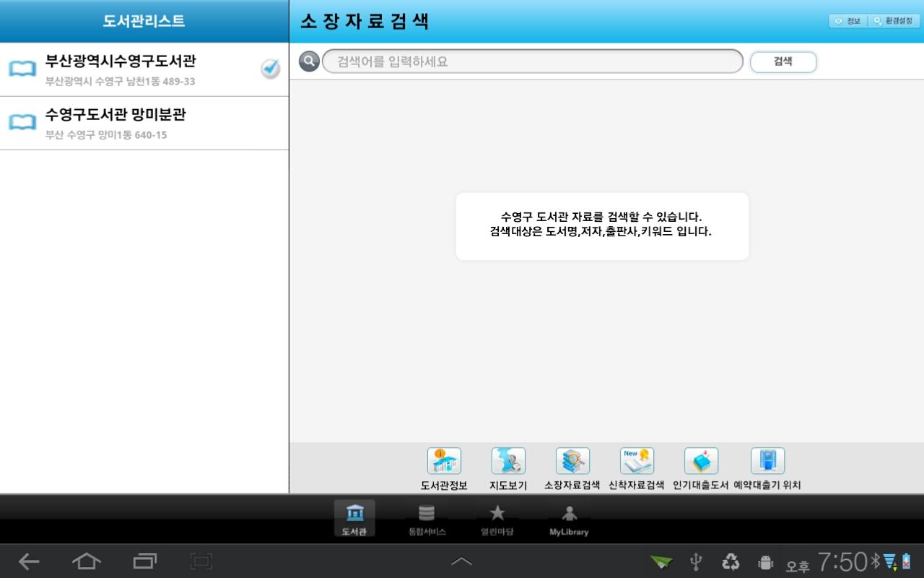Open the 환경설정 settings button

click(x=894, y=21)
